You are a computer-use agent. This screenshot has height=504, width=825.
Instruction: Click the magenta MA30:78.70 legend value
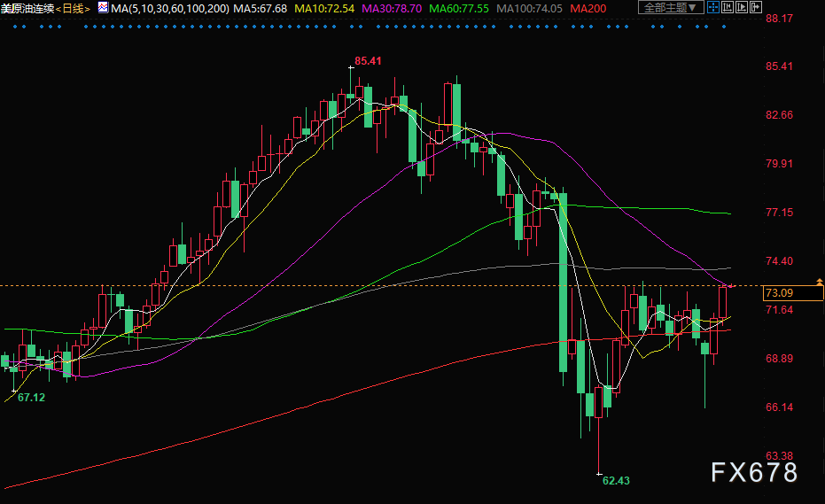[x=392, y=9]
